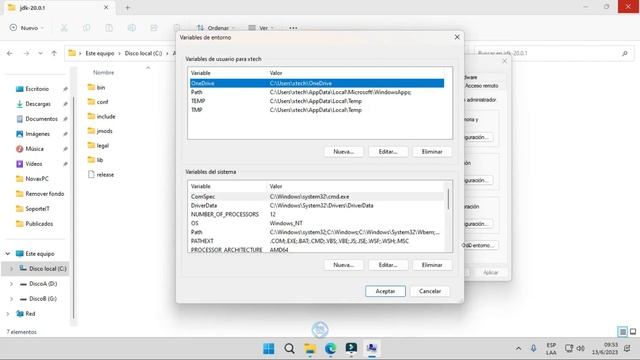The image size is (640, 360).
Task: Click 'Este equipo' in address breadcrumb
Action: tap(100, 53)
